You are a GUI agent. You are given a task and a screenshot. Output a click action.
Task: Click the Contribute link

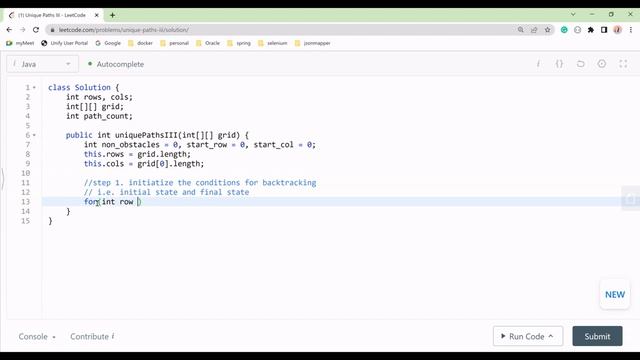[92, 336]
